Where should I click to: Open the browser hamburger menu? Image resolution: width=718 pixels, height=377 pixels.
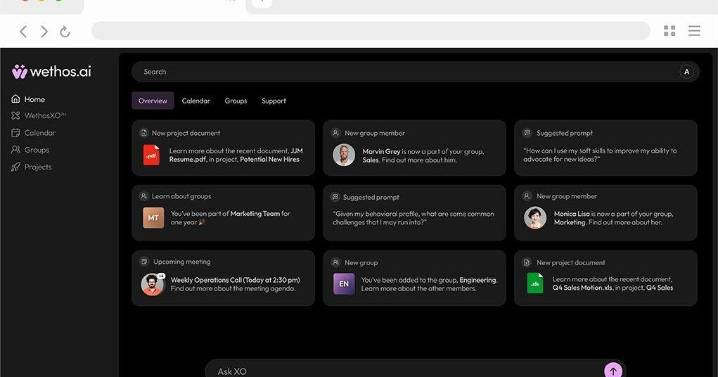[x=694, y=31]
